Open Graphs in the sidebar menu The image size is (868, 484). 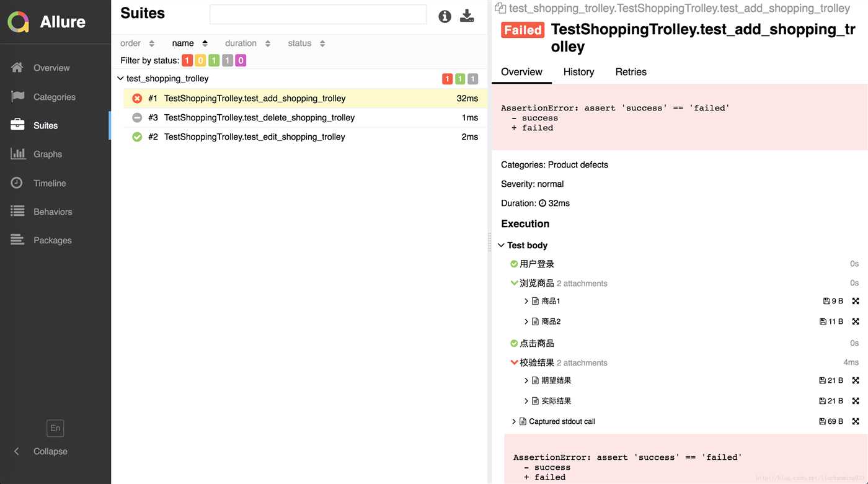pos(48,154)
